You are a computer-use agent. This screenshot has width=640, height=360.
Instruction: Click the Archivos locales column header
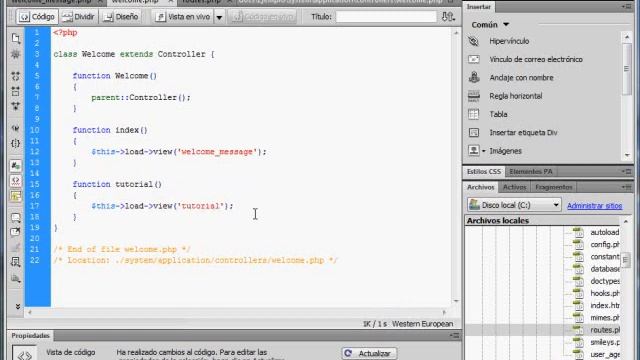(543, 221)
